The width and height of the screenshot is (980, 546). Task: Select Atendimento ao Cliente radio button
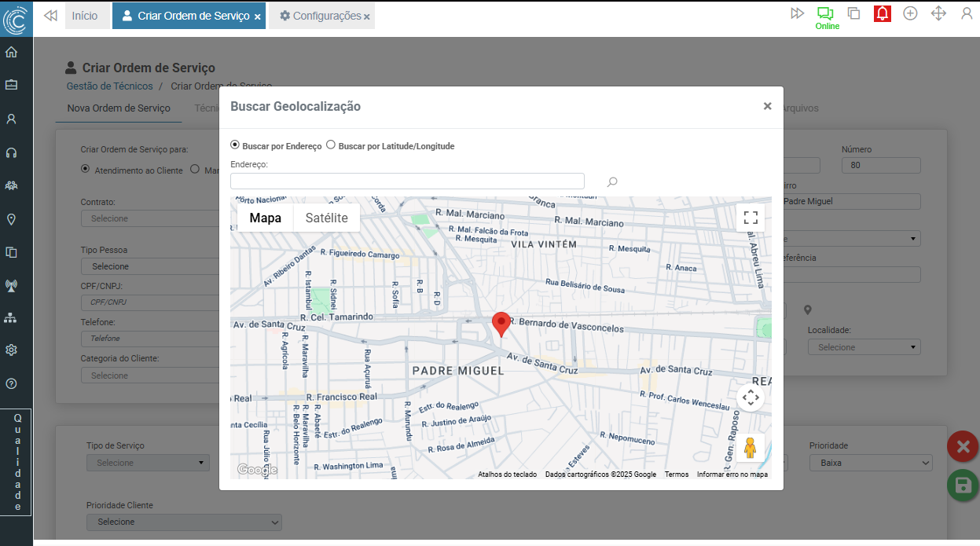tap(86, 169)
